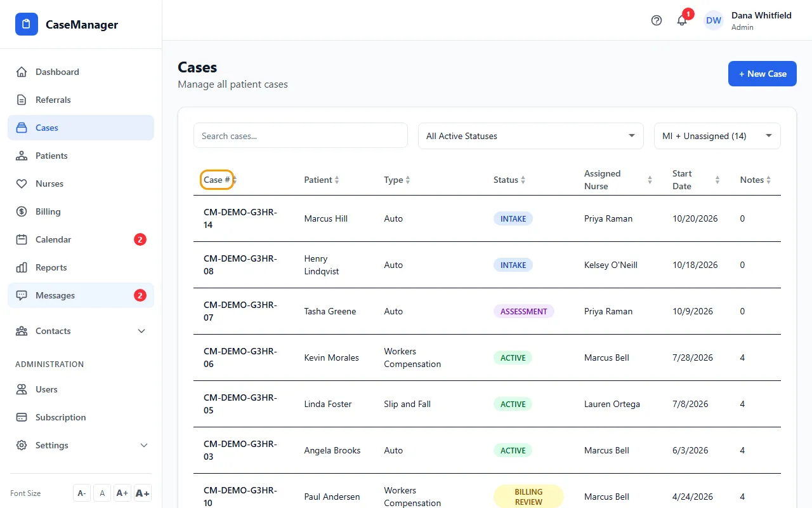The height and width of the screenshot is (508, 812).
Task: Click the Referrals document icon
Action: pyautogui.click(x=22, y=100)
